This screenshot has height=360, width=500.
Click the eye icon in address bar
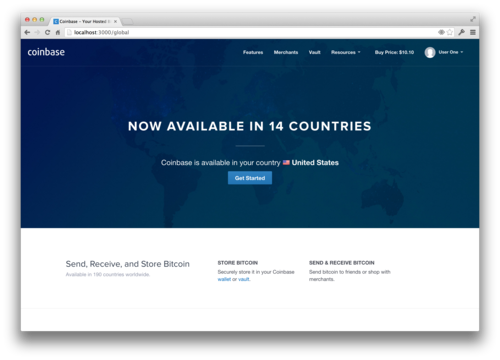pos(441,32)
